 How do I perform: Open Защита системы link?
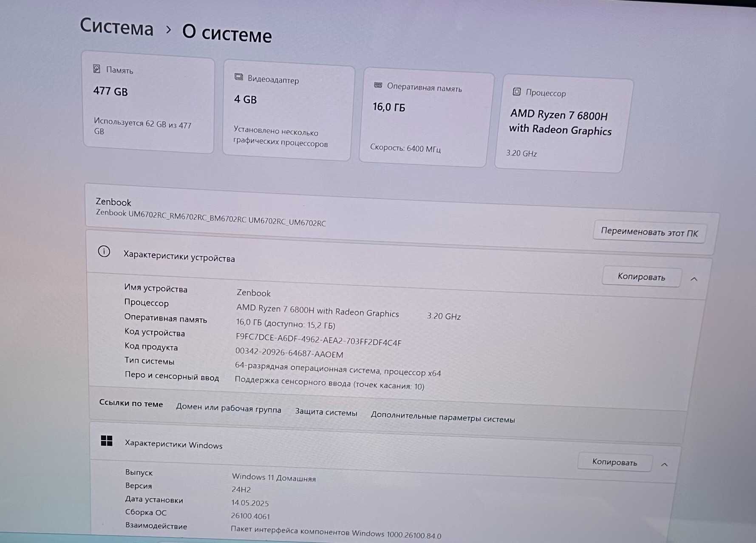click(326, 412)
